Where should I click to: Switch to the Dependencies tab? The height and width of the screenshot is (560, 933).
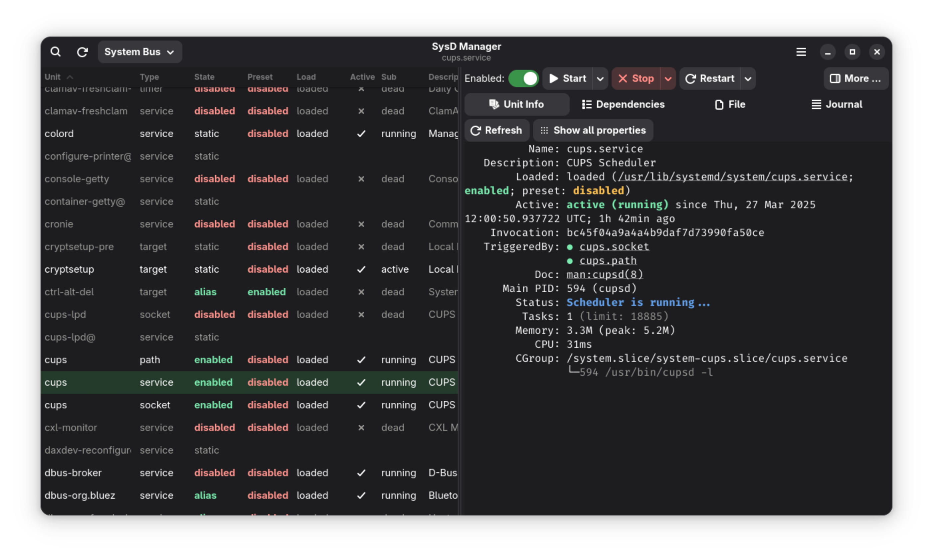[x=623, y=104]
